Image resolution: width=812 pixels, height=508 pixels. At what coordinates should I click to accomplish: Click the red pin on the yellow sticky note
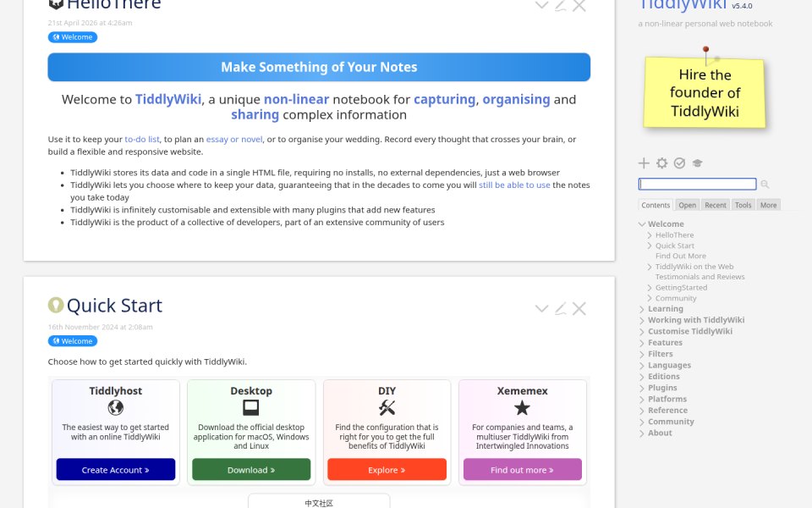(x=705, y=50)
